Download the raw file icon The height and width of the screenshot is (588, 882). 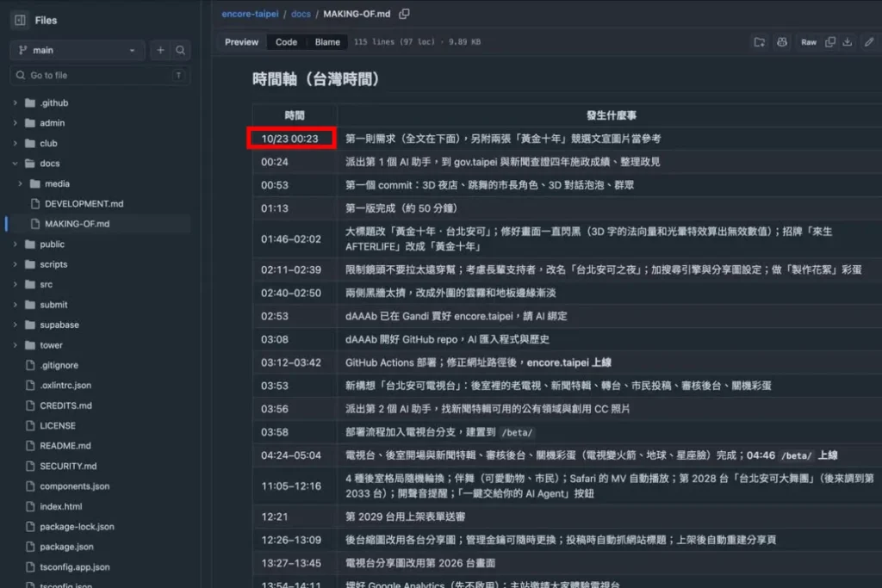point(848,42)
